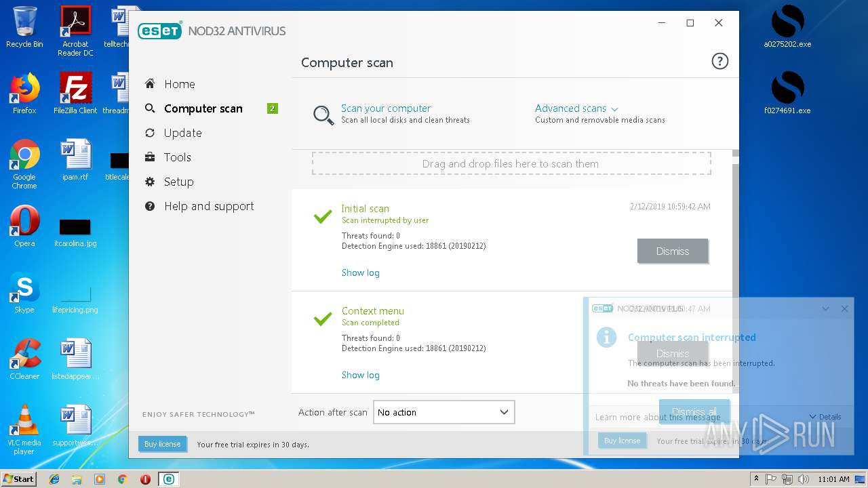Open the Update section
Screen dimensions: 868x488
(x=182, y=133)
